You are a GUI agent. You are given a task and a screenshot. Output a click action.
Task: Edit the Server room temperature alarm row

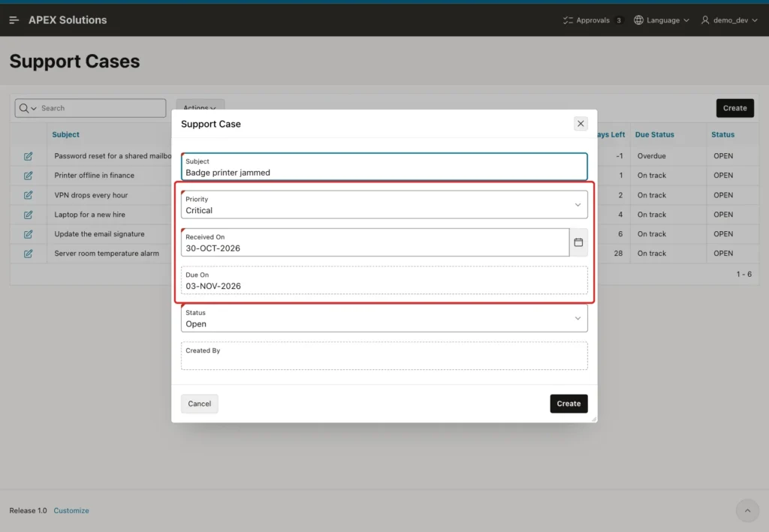(x=28, y=254)
